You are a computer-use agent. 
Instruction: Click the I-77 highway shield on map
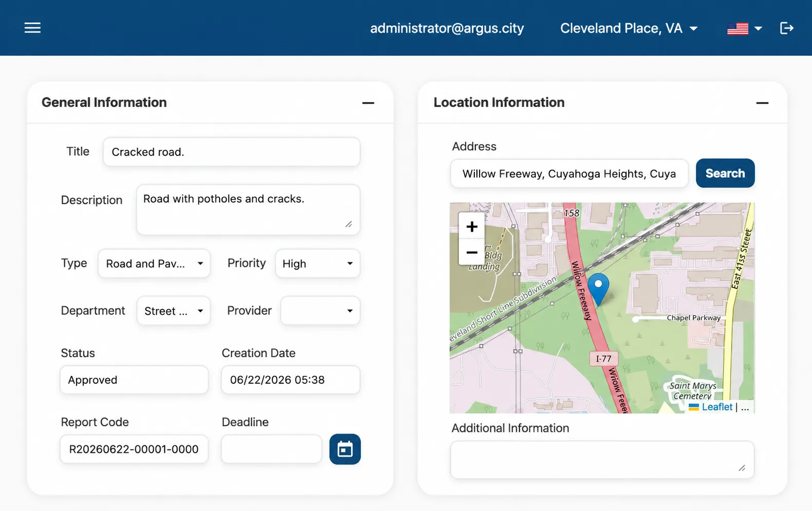click(603, 358)
